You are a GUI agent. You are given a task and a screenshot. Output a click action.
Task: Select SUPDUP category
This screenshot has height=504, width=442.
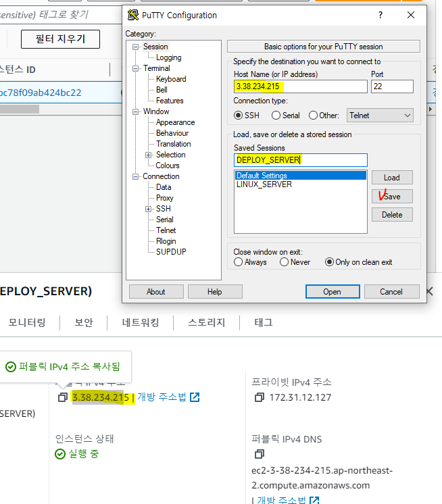click(171, 252)
